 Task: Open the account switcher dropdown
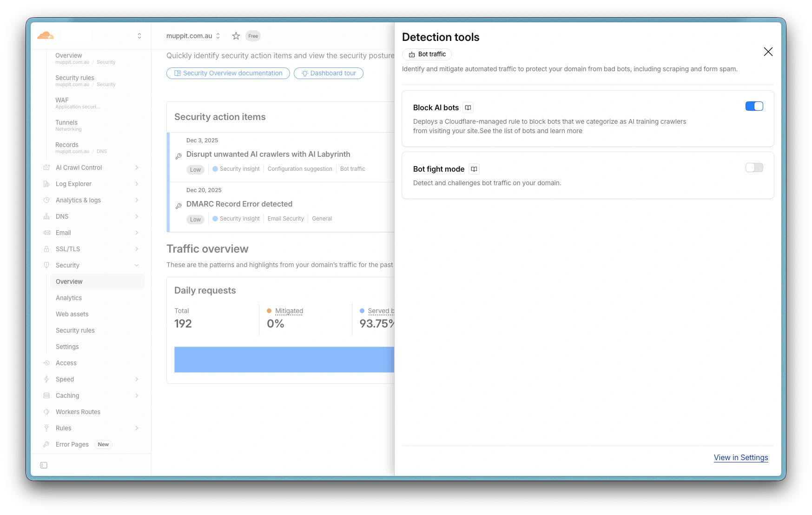coord(139,36)
